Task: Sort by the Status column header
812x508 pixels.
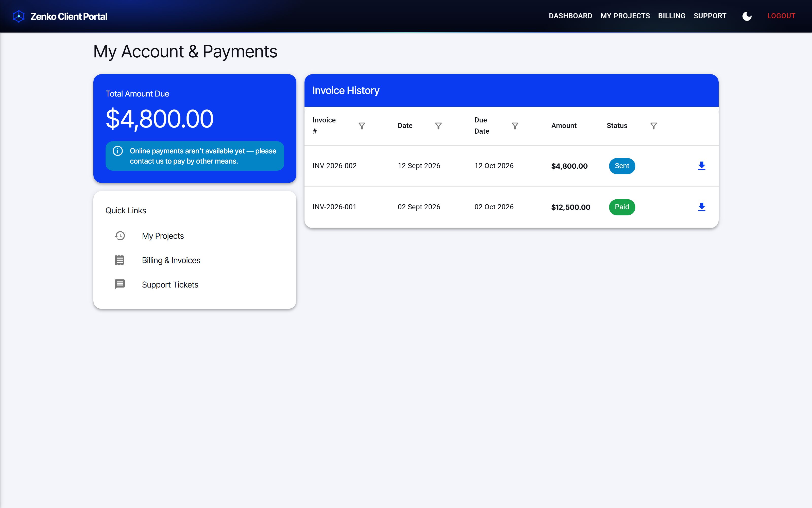Action: [x=617, y=126]
